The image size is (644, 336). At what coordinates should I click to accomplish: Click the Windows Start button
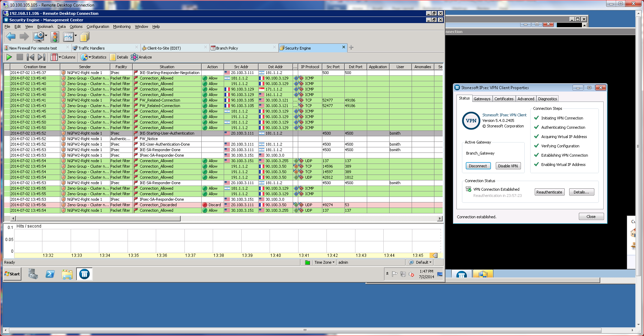(12, 274)
